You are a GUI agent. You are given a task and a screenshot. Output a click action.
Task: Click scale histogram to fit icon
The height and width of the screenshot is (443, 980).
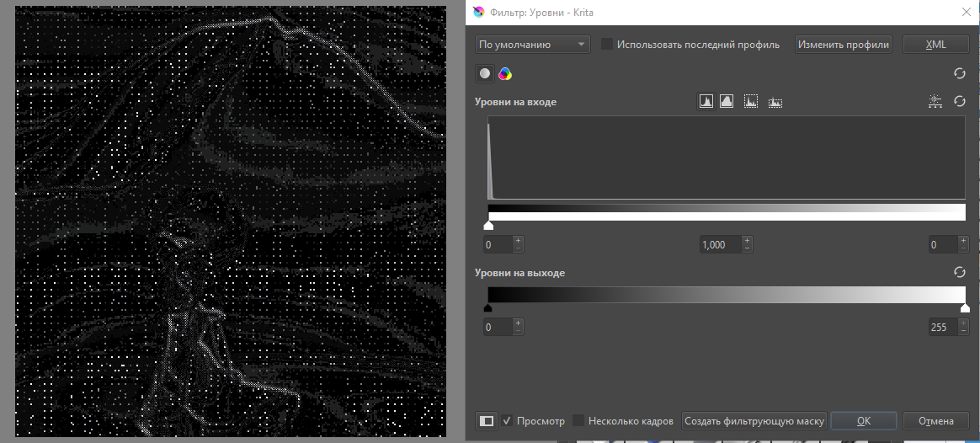click(751, 101)
